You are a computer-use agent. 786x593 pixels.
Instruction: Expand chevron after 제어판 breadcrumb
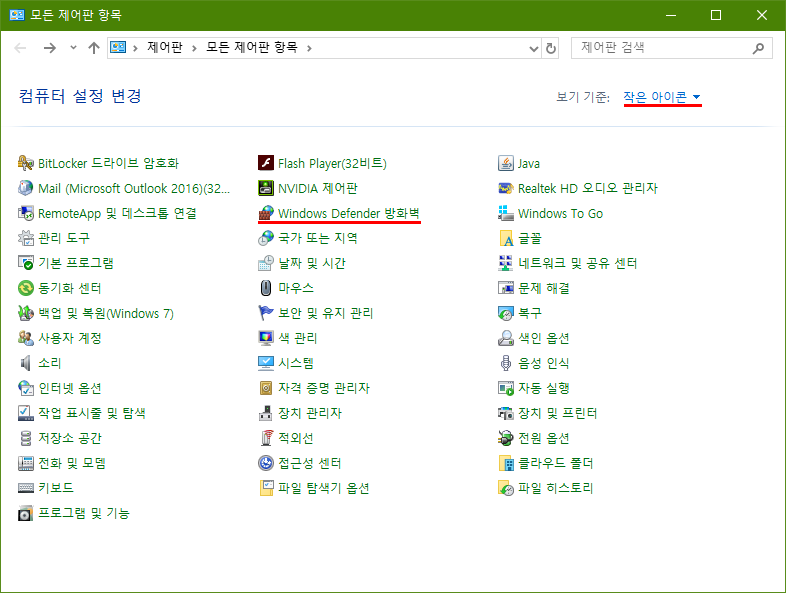[x=194, y=48]
